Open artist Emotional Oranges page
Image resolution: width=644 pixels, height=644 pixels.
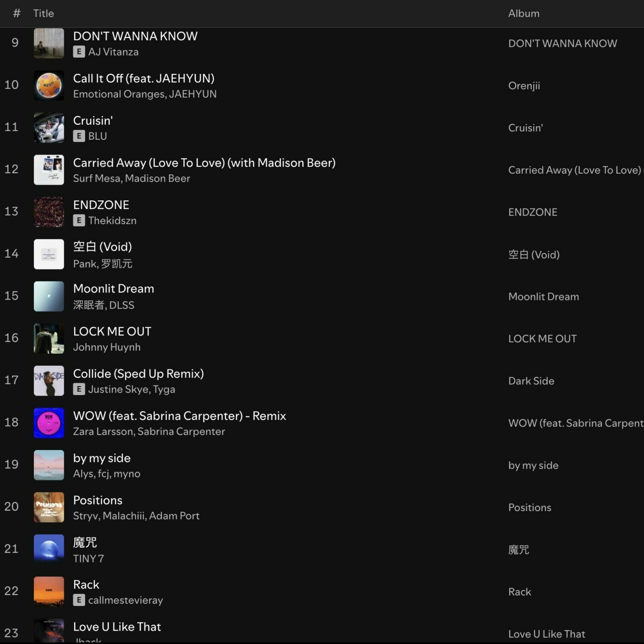[119, 94]
